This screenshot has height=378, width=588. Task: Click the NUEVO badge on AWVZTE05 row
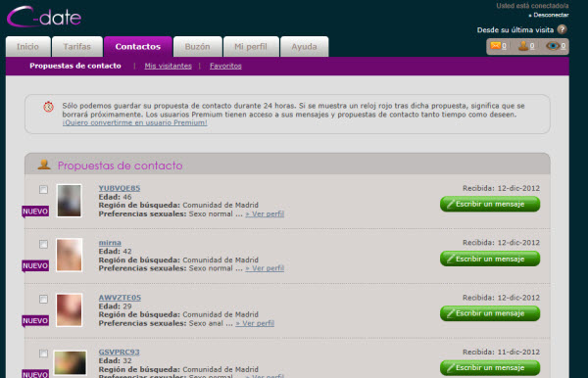point(35,320)
